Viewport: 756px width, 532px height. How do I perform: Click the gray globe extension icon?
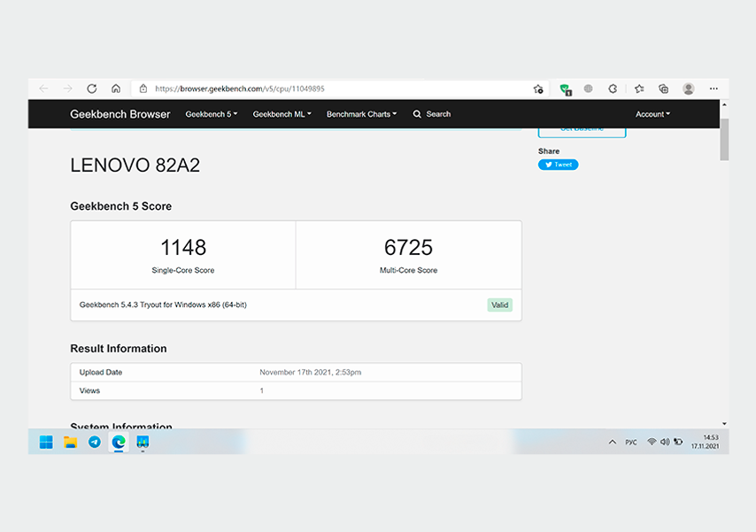tap(588, 89)
